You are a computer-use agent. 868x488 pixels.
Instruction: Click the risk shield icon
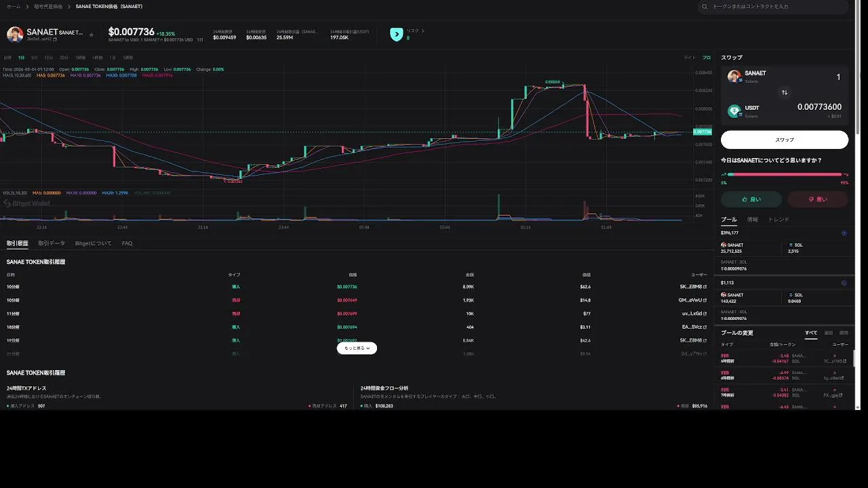pos(397,34)
